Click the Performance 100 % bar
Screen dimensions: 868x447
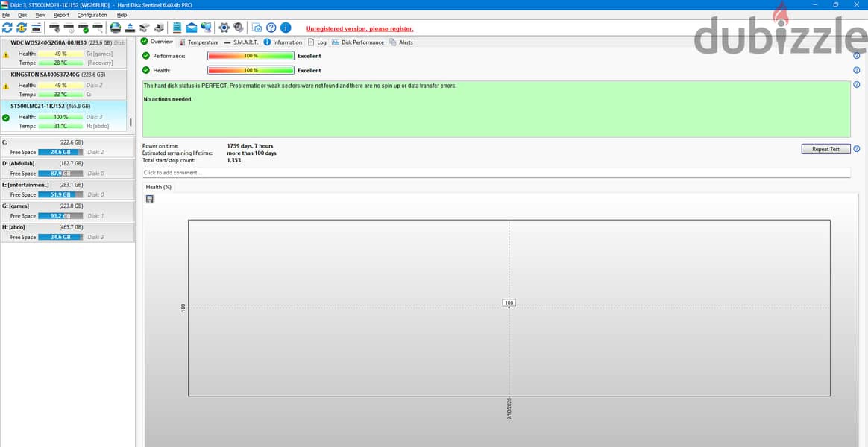251,56
